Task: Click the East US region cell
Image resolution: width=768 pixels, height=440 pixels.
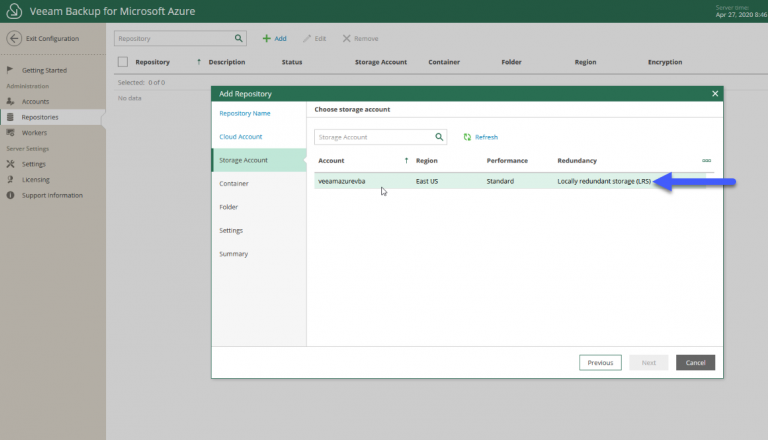Action: [x=427, y=181]
